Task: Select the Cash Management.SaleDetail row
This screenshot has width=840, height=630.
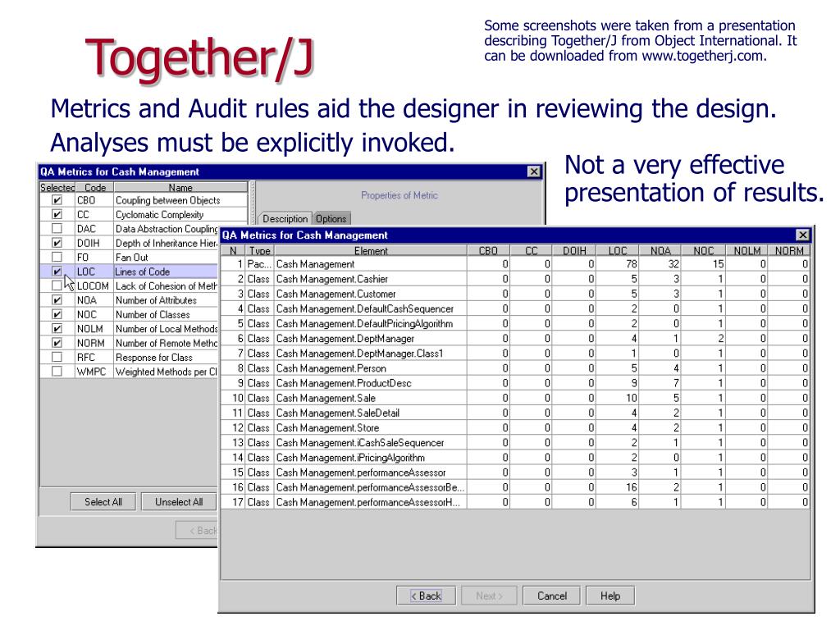Action: 515,413
